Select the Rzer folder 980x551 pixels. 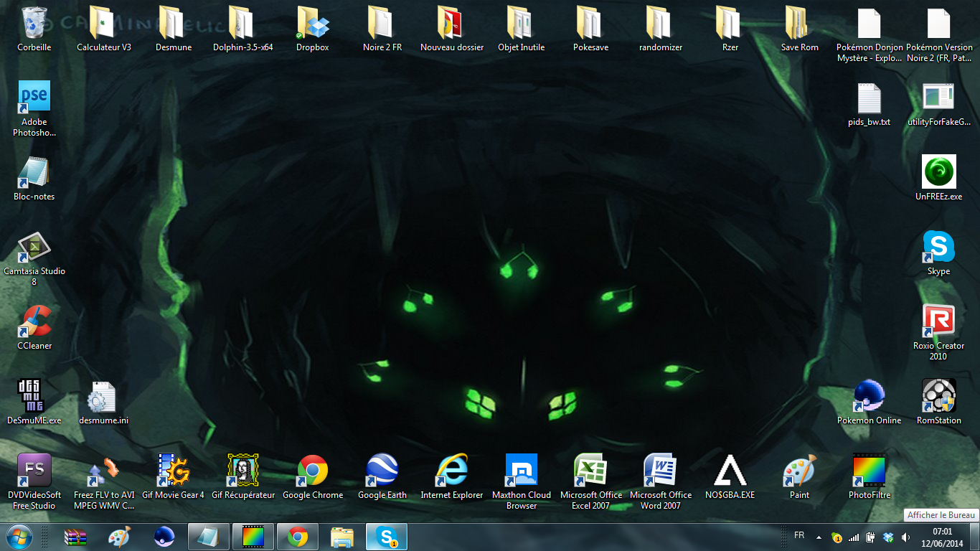coord(730,29)
